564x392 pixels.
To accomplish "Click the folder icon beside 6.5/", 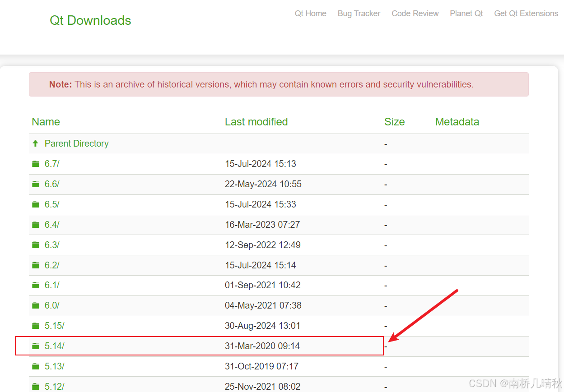I will point(36,204).
